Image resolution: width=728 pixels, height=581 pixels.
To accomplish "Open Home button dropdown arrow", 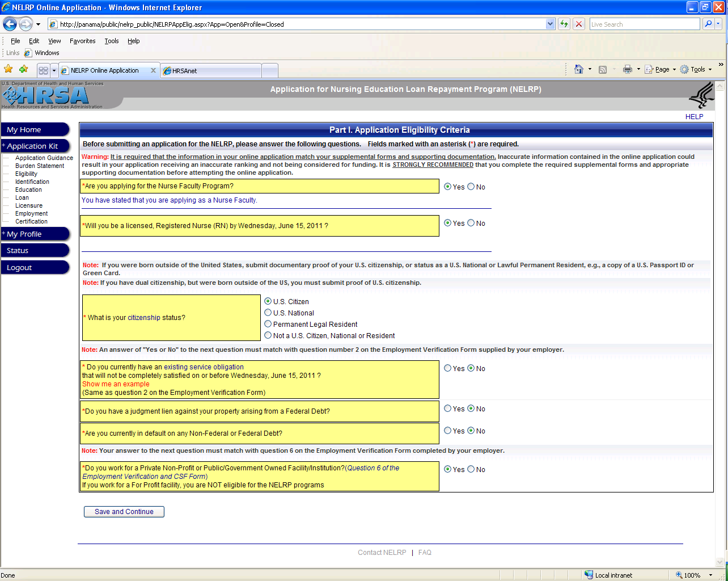I will (590, 69).
